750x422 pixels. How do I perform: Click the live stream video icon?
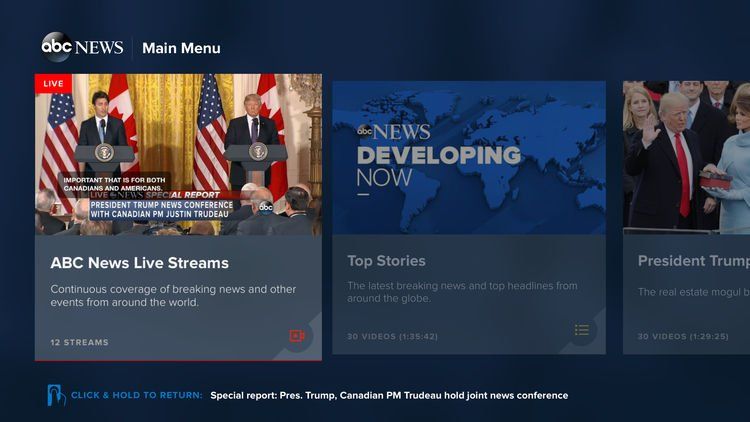(x=297, y=336)
